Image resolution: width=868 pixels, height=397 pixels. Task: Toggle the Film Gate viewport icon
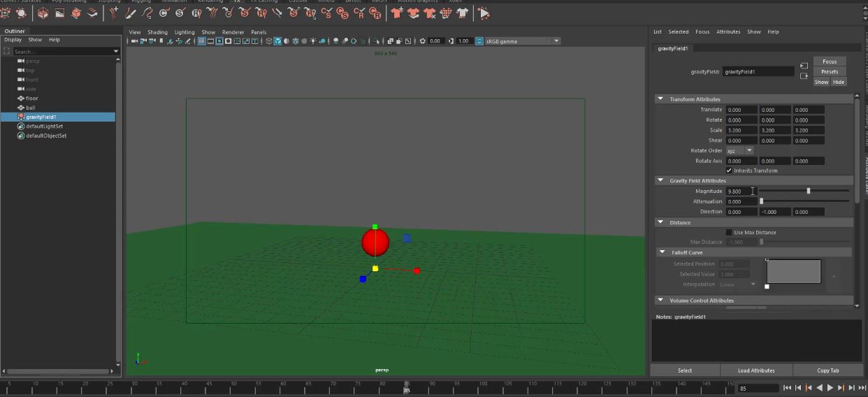click(210, 41)
